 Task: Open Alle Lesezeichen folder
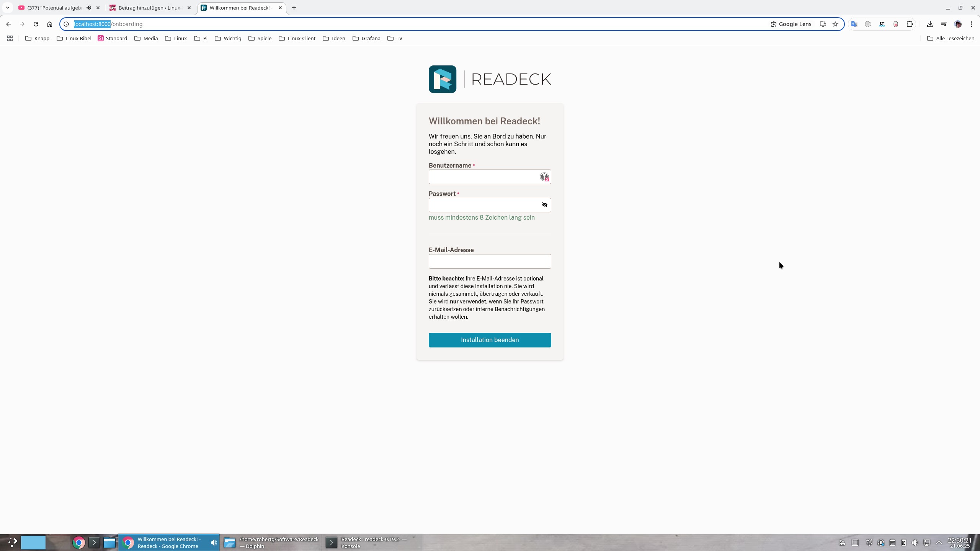click(951, 38)
